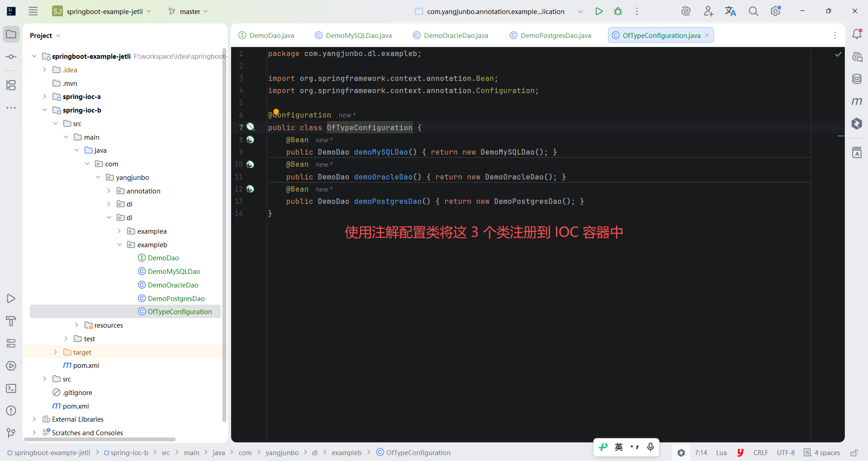Toggle IME punctuation mode

[635, 447]
